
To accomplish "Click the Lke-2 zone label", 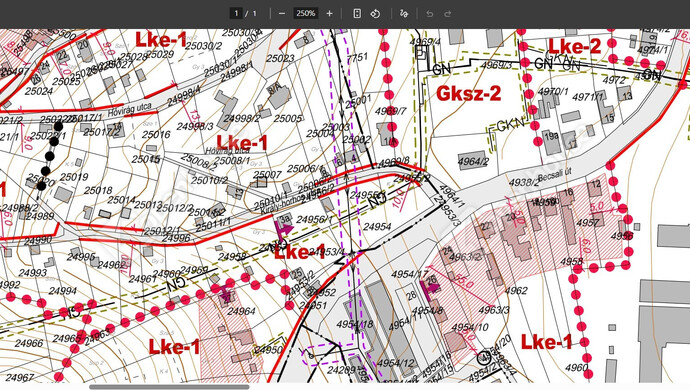I will click(574, 46).
